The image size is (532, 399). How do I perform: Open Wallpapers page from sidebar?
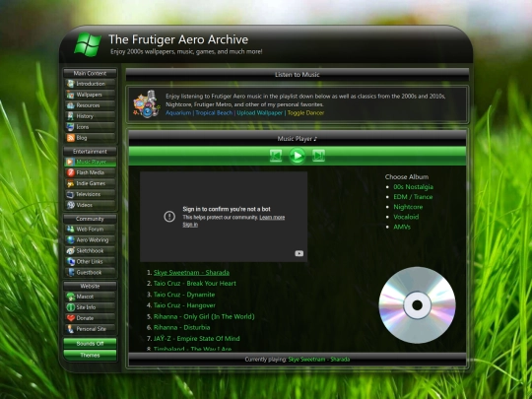90,95
